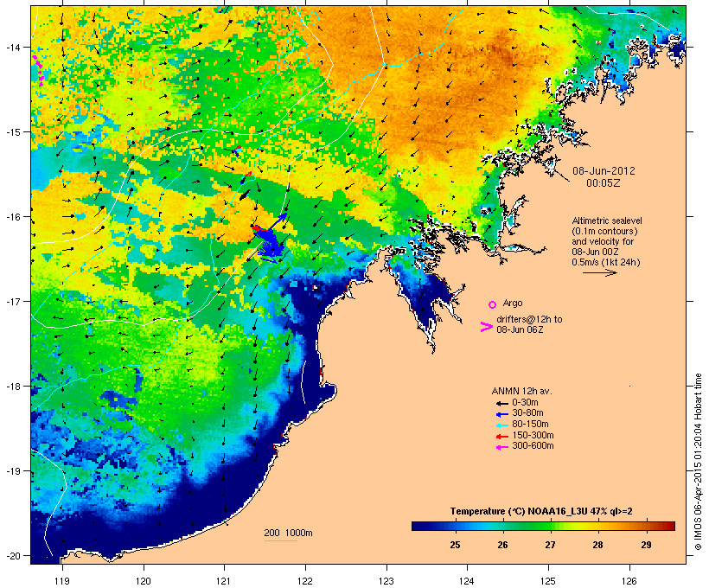Click the magenta drifters arrowhead legend symbol
Viewport: 709px width, 588px height.
487,327
